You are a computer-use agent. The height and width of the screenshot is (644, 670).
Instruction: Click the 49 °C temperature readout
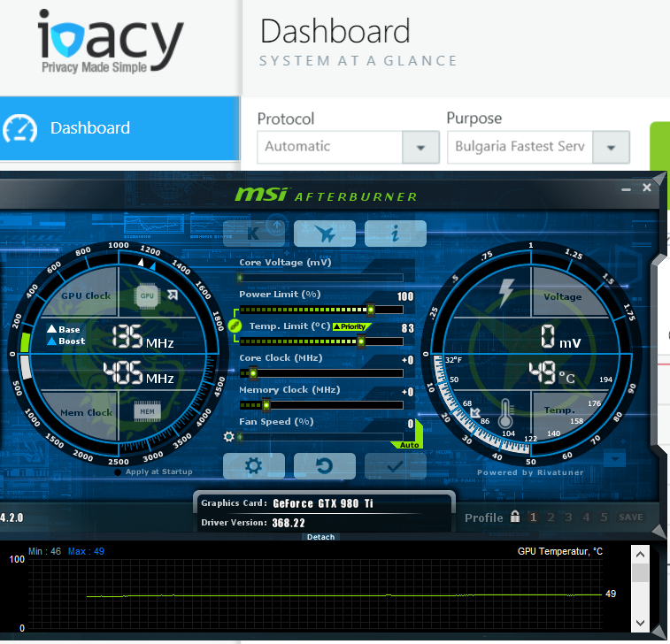point(551,372)
